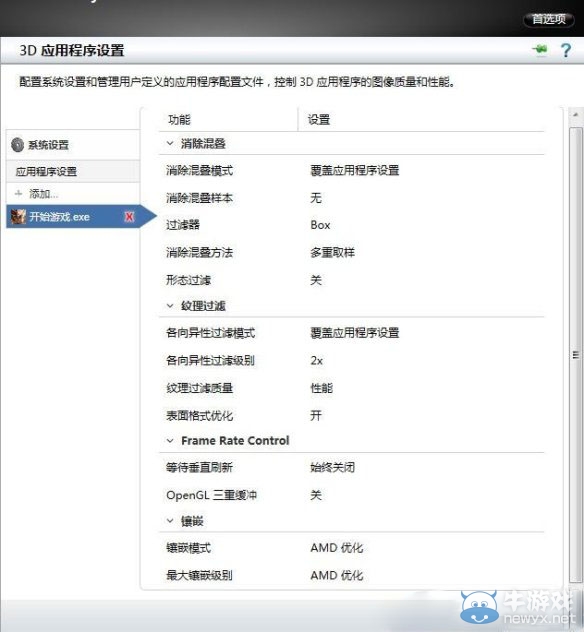Click the 消除混叠样本 row label

[200, 198]
